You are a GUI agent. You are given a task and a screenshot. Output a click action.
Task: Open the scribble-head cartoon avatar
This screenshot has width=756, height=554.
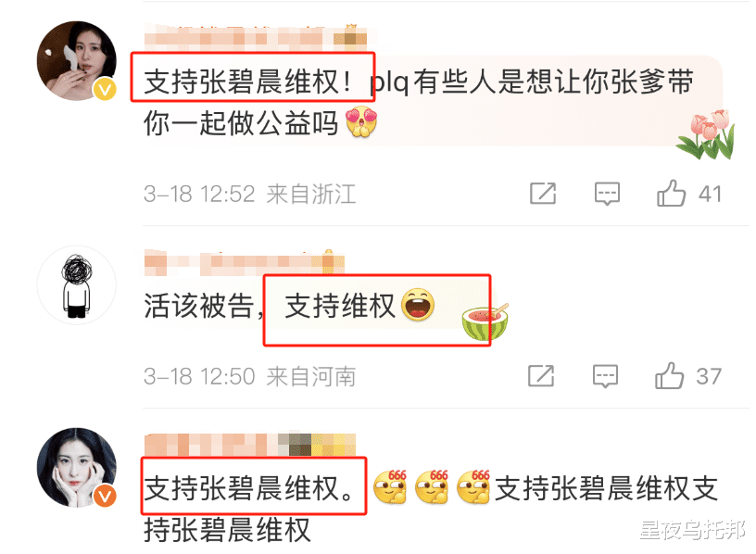tap(77, 285)
